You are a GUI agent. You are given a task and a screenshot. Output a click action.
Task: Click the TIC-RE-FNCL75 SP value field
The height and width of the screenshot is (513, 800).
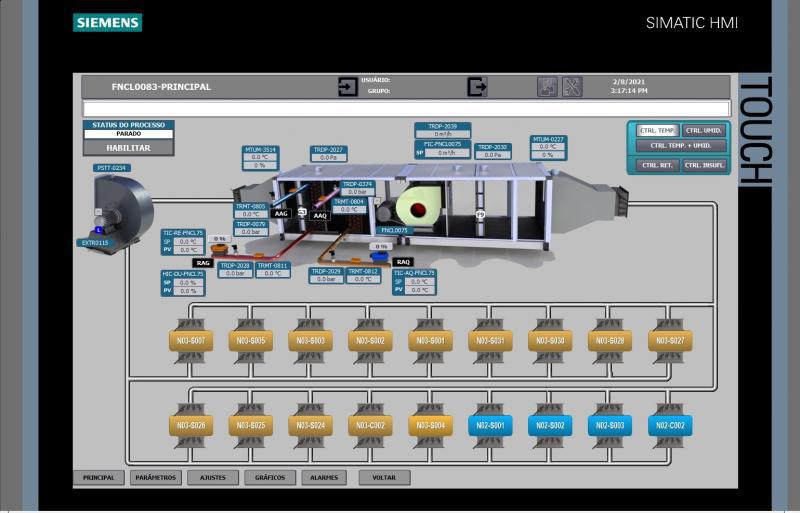[189, 241]
